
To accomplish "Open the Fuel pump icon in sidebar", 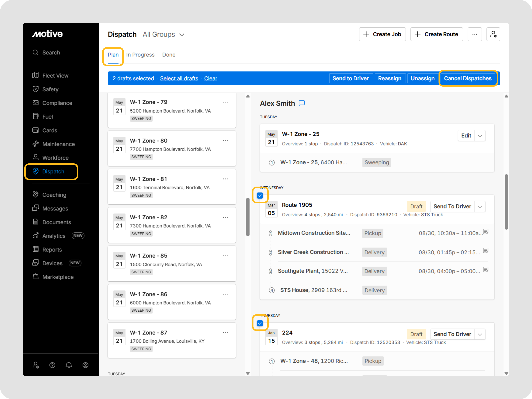I will (36, 116).
